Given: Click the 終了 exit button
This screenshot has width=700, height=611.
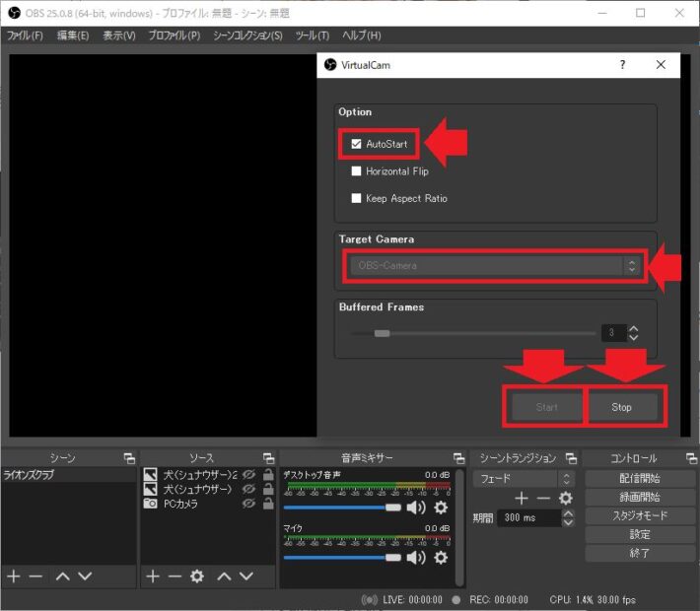Looking at the screenshot, I should (x=640, y=554).
